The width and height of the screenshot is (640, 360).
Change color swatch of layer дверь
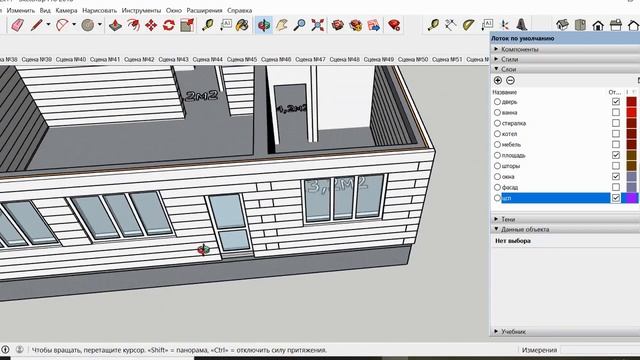click(631, 102)
